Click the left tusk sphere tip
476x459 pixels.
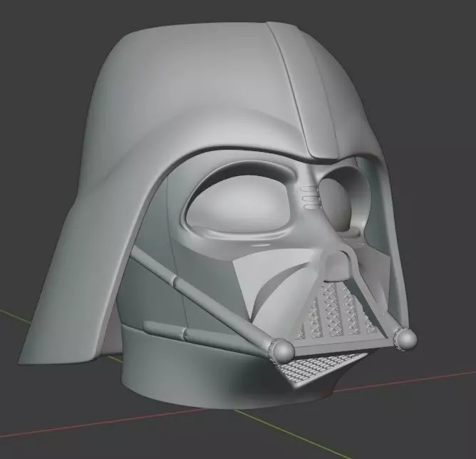(x=283, y=352)
